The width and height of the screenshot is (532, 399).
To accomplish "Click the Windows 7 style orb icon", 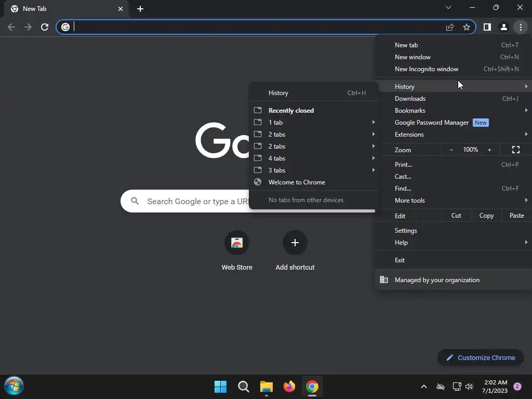I will click(14, 386).
